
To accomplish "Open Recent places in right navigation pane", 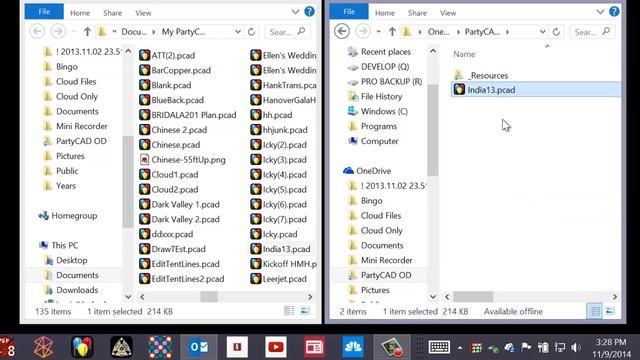I will click(379, 52).
